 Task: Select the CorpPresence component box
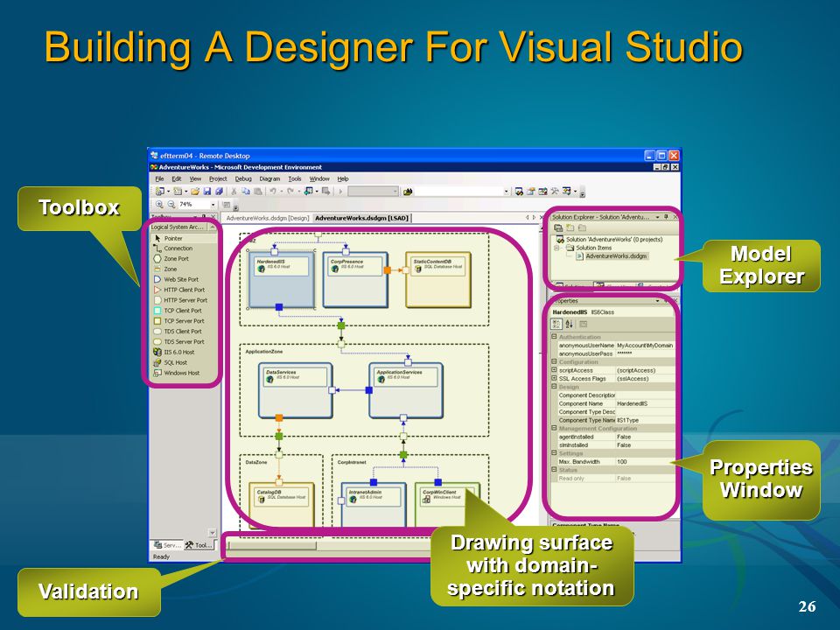click(354, 280)
